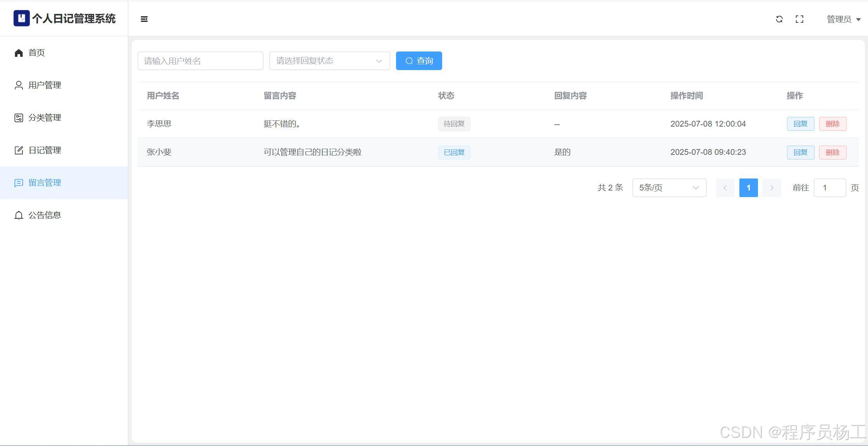Viewport: 868px width, 446px height.
Task: Reply to 李思思's message
Action: point(800,124)
